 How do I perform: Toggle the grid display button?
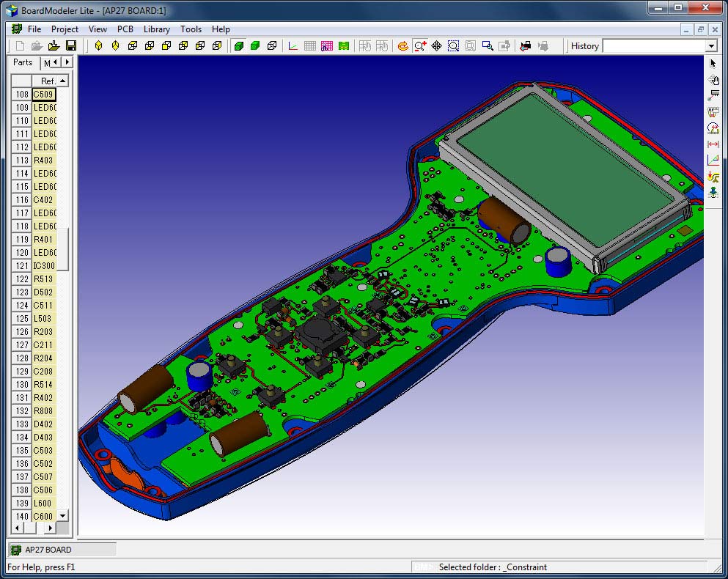click(310, 45)
